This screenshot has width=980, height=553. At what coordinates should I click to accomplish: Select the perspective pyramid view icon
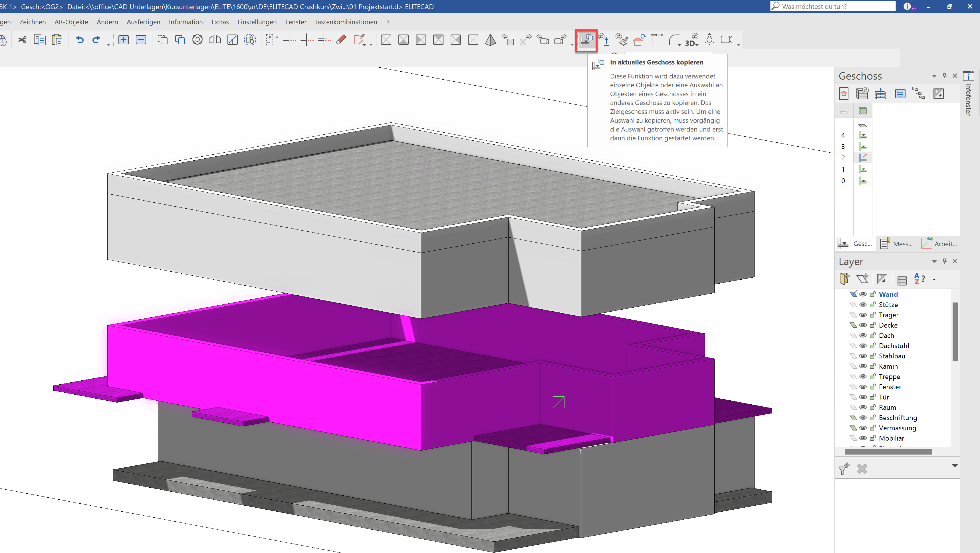[x=490, y=40]
